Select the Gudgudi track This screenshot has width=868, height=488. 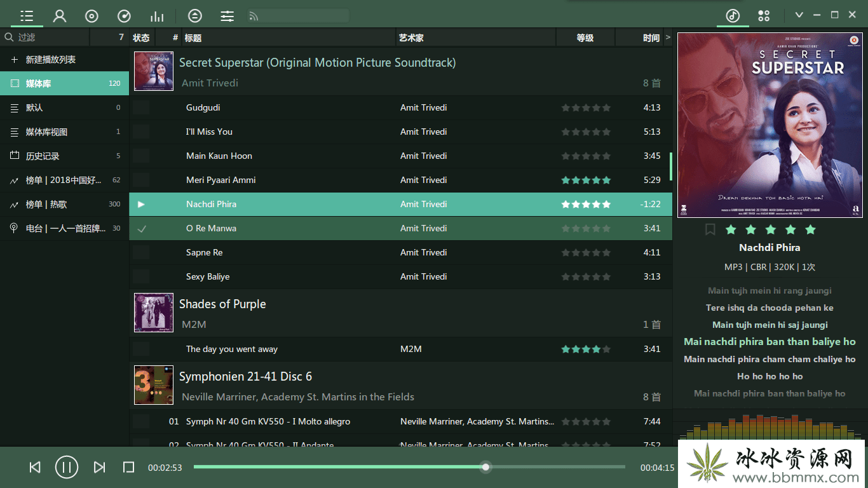[401, 108]
